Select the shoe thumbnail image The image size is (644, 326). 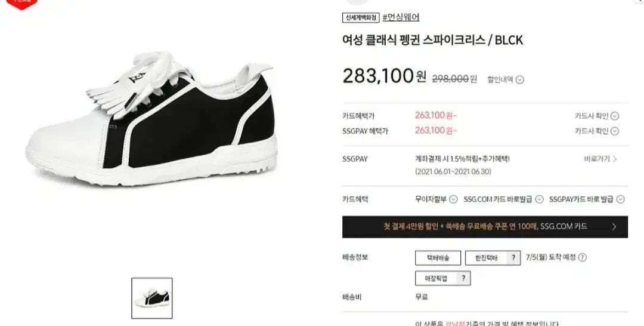coord(152,298)
